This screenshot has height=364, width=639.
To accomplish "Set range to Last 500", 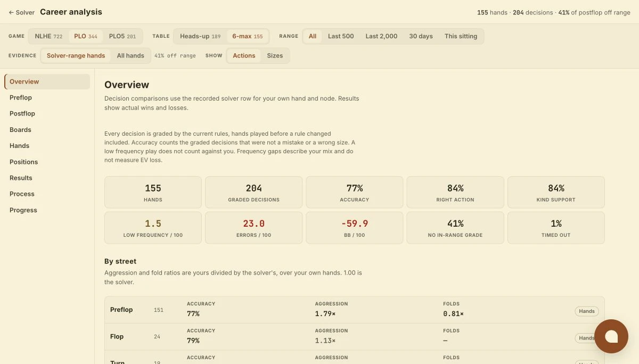I will click(341, 36).
